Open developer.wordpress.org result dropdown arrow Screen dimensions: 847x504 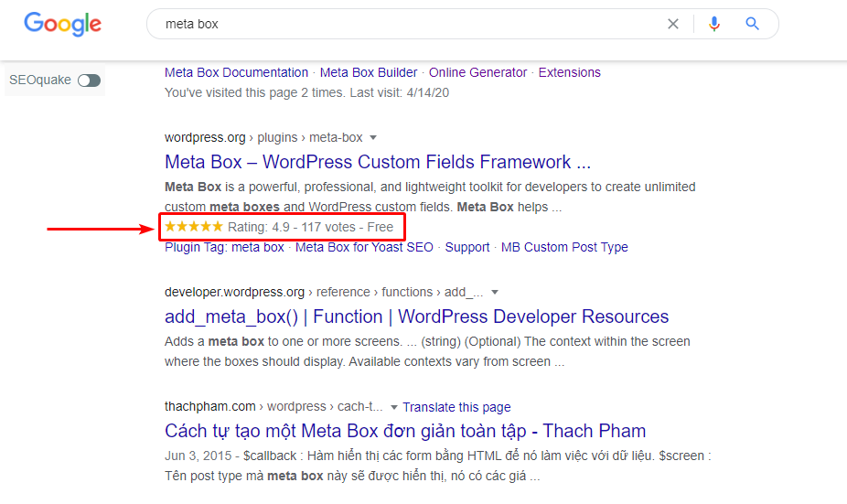(x=495, y=293)
